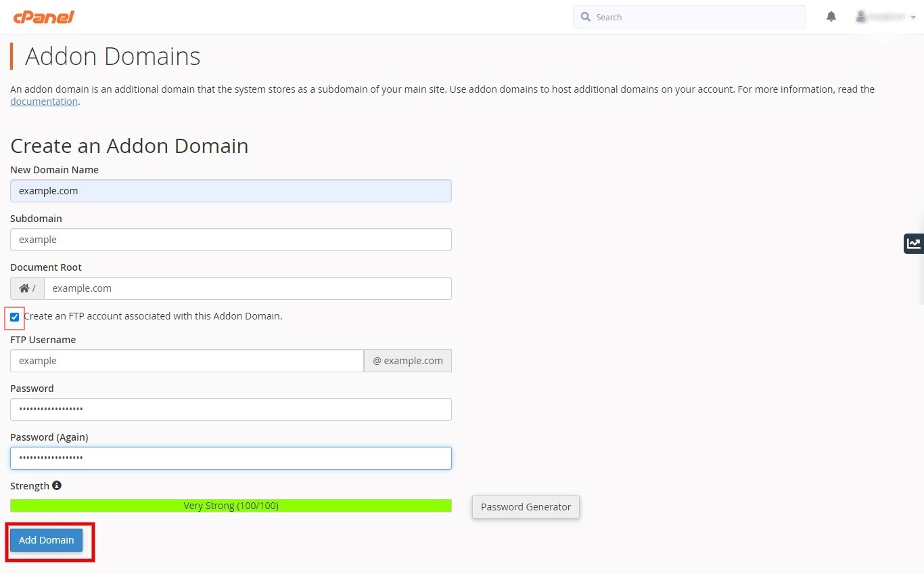
Task: Click the home icon beside Document Root
Action: 24,288
